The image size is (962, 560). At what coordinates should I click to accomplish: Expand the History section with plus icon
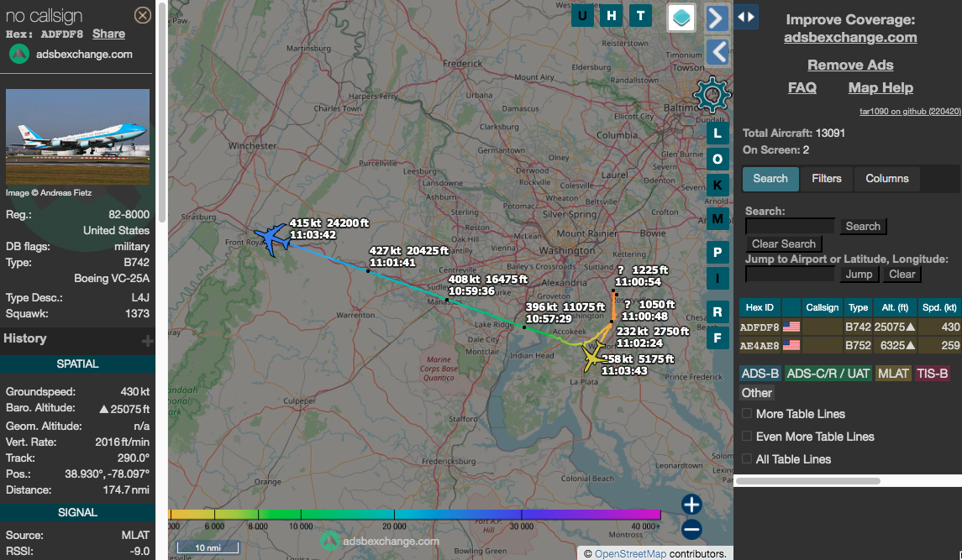[147, 340]
